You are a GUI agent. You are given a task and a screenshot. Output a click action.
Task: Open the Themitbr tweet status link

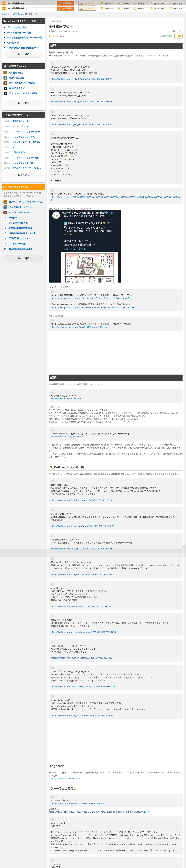click(x=81, y=500)
